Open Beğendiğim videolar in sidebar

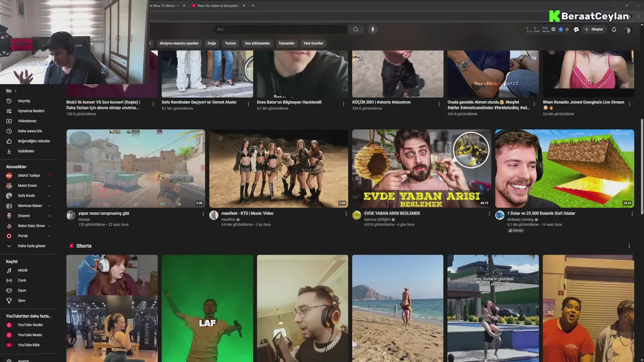[x=33, y=141]
